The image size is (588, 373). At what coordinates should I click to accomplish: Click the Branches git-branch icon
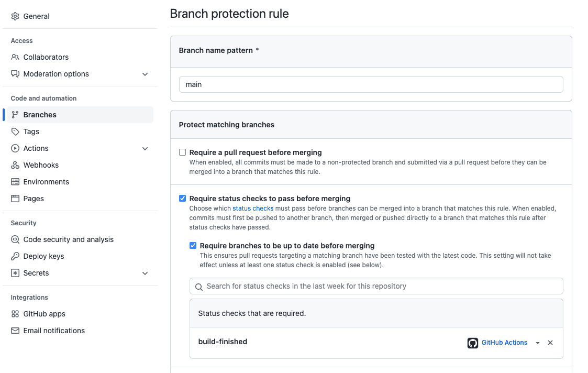pos(15,115)
